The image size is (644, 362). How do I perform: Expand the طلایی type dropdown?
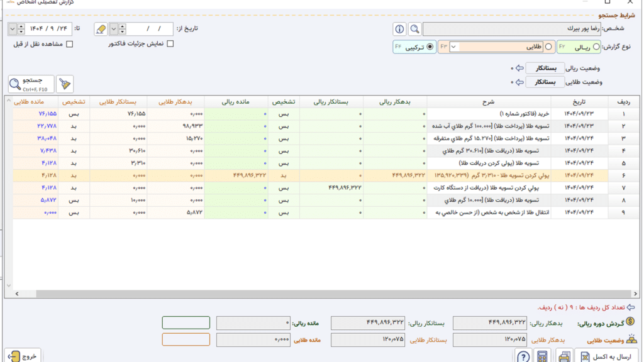[453, 47]
